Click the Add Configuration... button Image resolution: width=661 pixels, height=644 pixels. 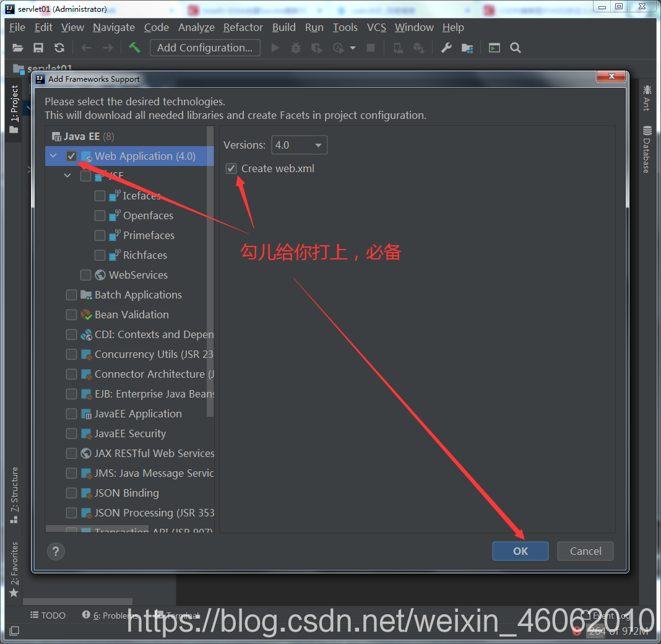[x=205, y=48]
